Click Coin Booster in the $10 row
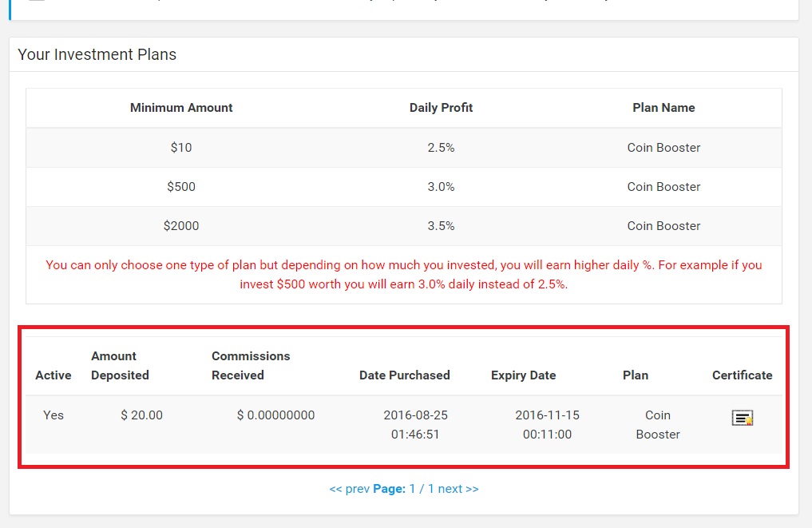This screenshot has width=812, height=528. pos(663,148)
